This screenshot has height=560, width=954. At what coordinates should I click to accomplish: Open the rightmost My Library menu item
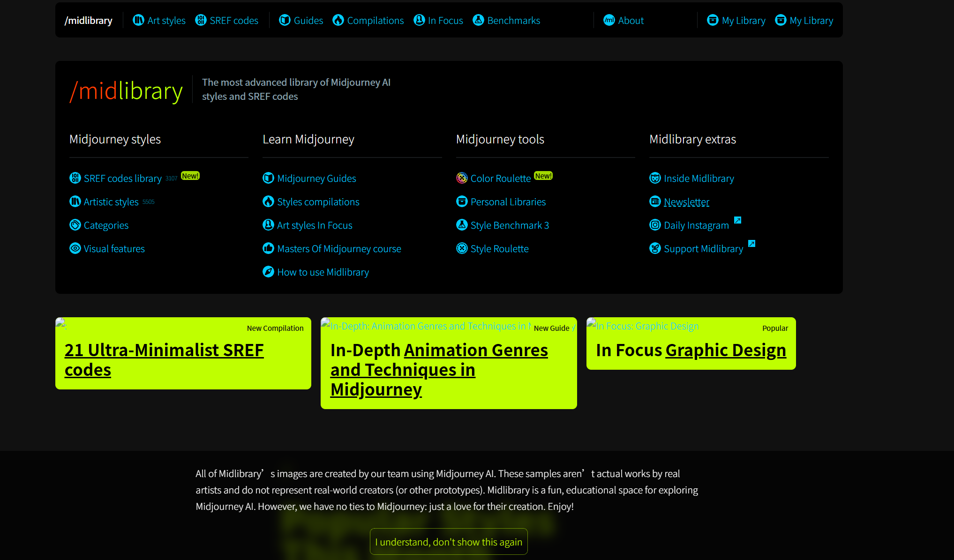pos(811,21)
